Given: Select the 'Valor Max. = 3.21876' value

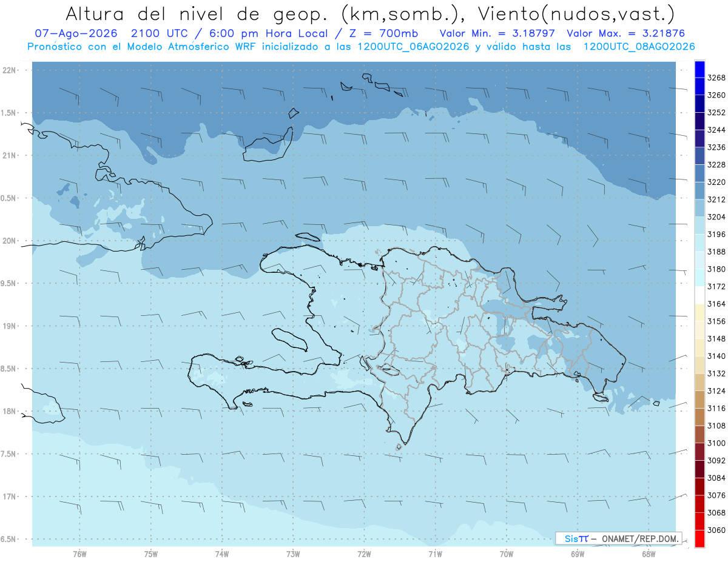Looking at the screenshot, I should (x=626, y=33).
